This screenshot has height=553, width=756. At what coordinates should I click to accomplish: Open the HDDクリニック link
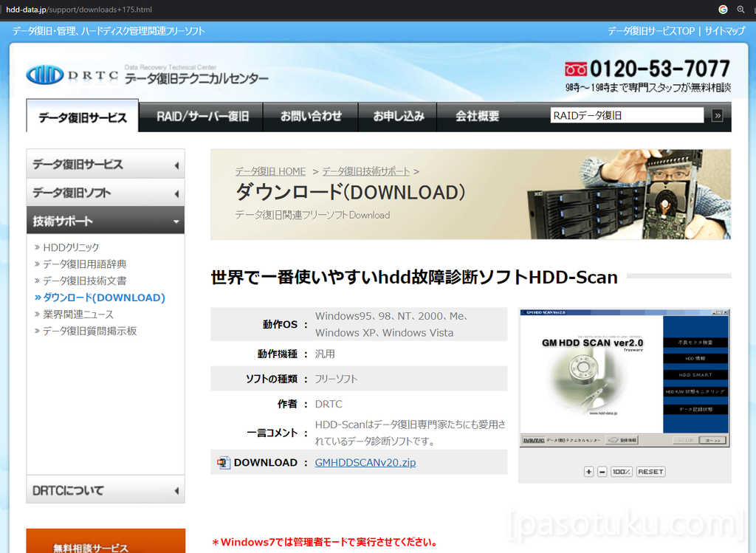(x=71, y=247)
